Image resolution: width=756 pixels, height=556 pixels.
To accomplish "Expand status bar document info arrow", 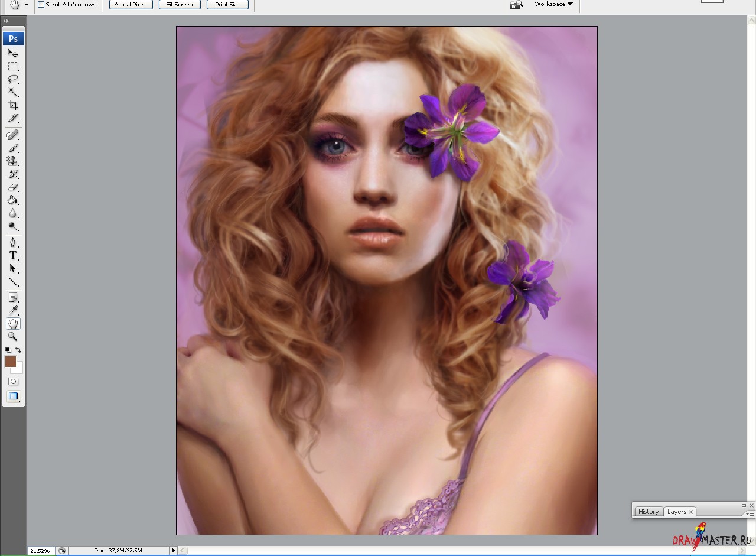I will coord(173,551).
